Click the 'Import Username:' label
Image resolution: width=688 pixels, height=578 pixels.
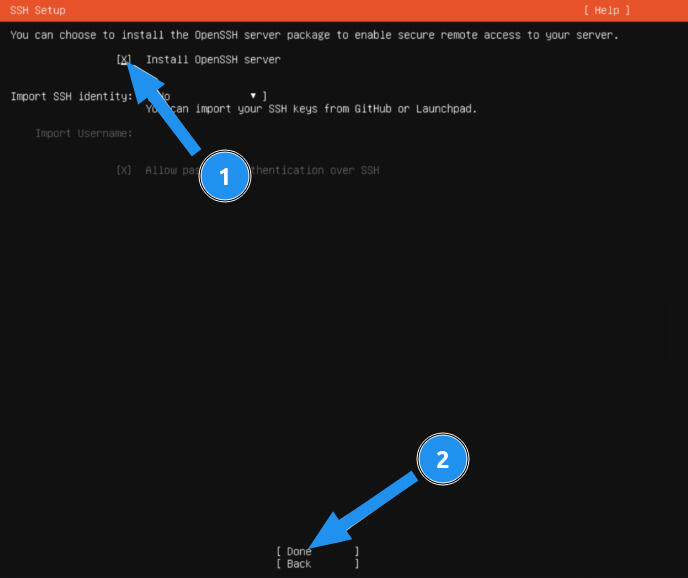pyautogui.click(x=84, y=134)
